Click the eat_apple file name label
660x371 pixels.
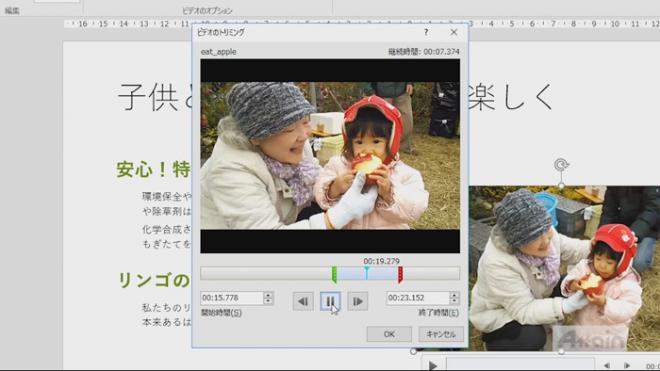[x=218, y=52]
